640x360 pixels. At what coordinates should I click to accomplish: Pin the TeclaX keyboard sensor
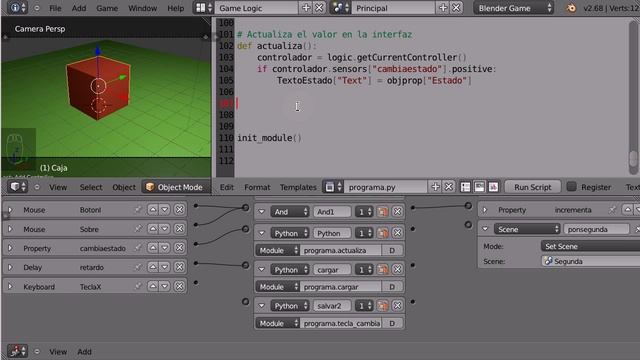(138, 286)
